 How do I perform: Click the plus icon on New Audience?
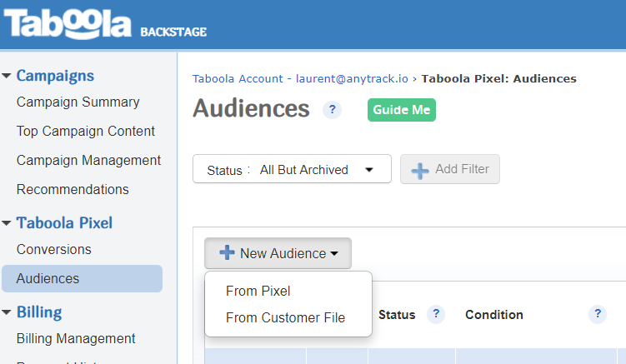[228, 252]
